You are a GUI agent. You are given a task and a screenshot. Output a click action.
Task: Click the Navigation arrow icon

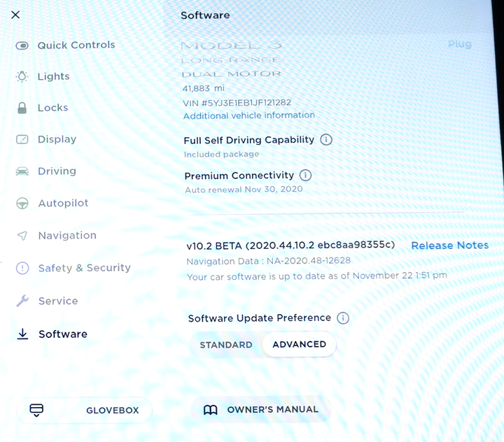22,236
